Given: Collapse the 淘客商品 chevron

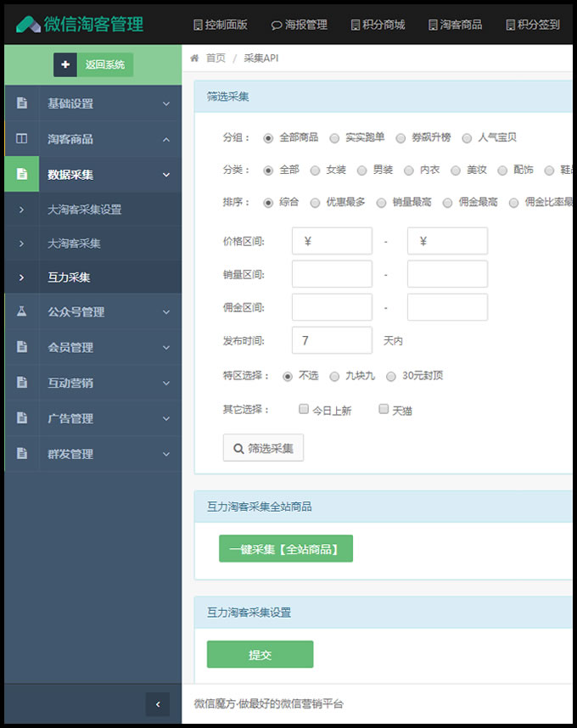Looking at the screenshot, I should coord(166,139).
